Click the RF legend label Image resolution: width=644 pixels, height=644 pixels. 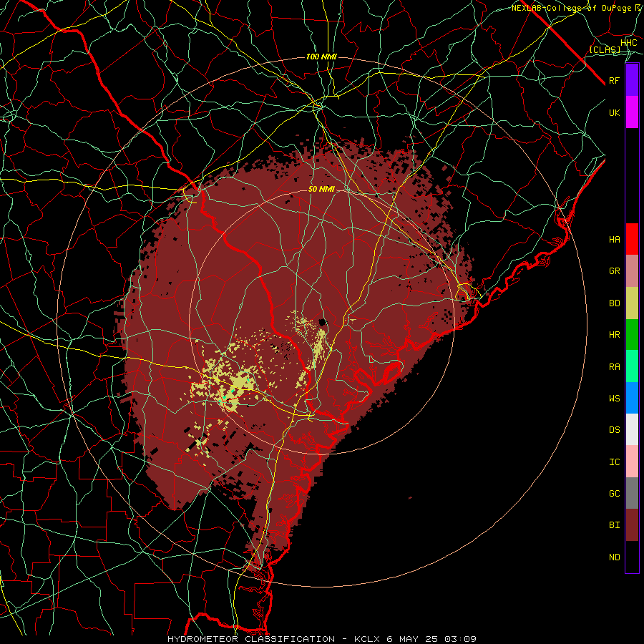click(614, 80)
